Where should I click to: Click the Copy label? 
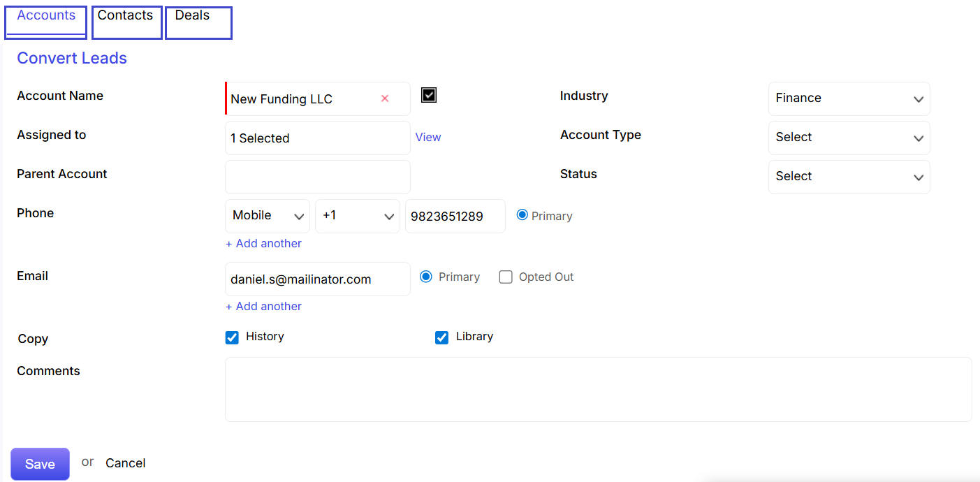tap(33, 339)
